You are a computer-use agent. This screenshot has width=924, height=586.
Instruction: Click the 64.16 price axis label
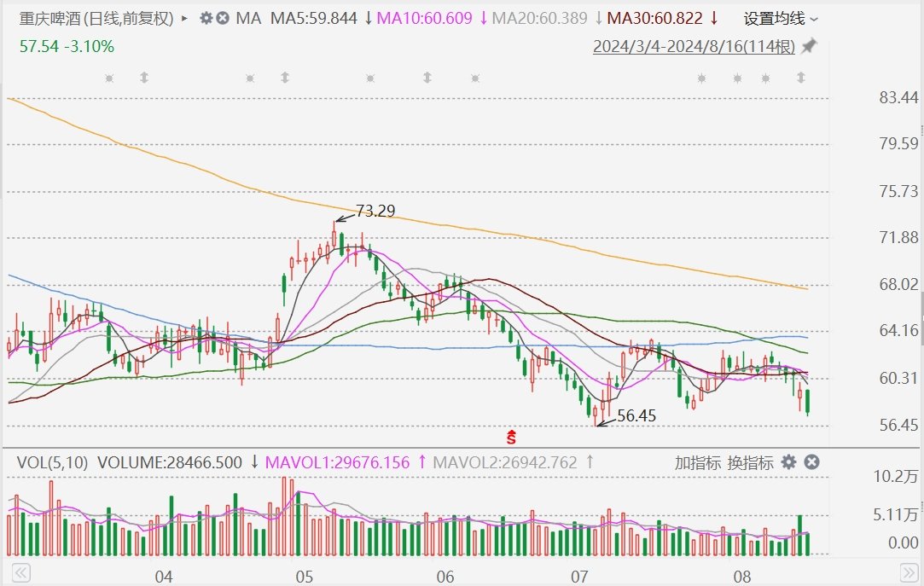(898, 330)
